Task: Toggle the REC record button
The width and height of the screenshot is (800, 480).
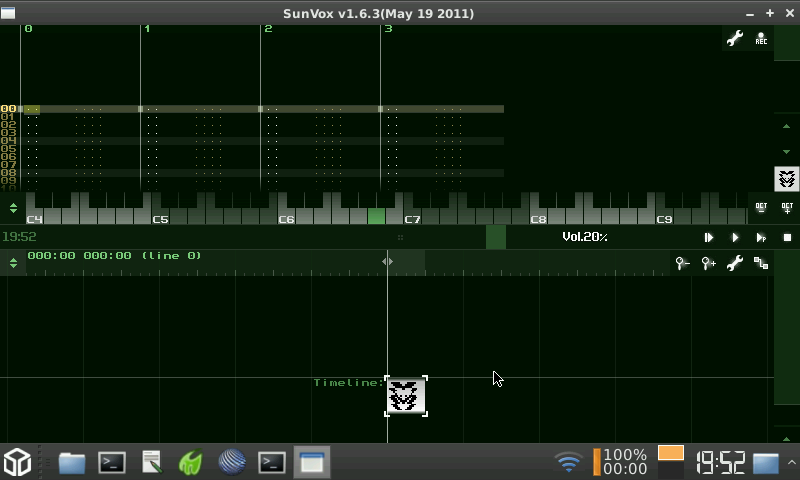Action: click(761, 38)
